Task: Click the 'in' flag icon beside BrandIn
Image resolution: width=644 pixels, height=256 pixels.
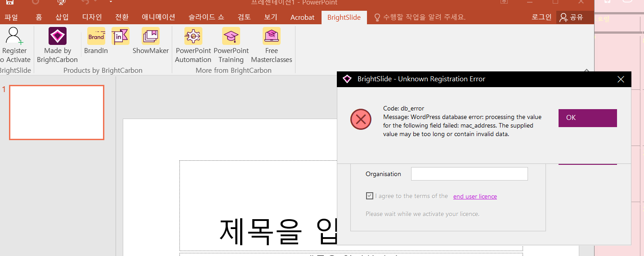Action: click(x=120, y=36)
